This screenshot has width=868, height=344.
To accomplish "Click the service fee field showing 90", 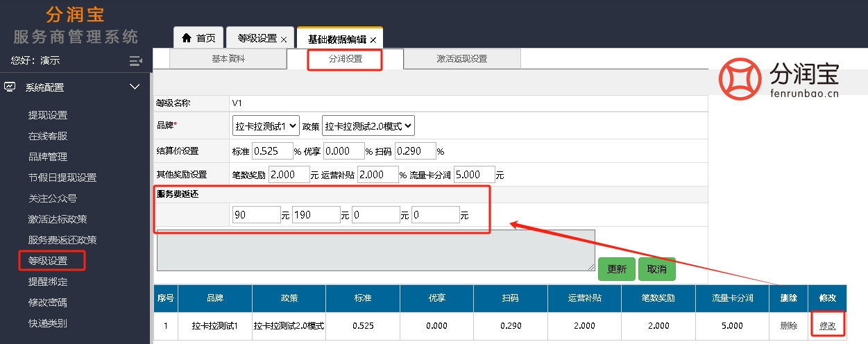I will point(256,215).
